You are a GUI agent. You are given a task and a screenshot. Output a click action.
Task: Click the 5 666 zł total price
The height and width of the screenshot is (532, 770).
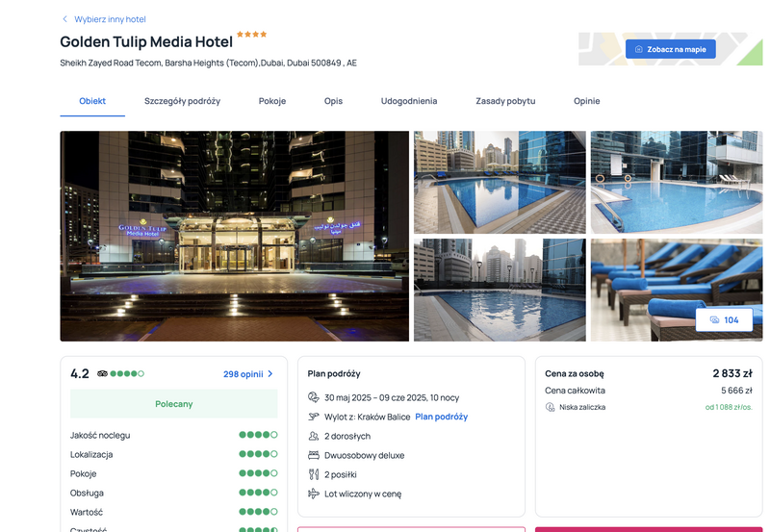click(736, 391)
